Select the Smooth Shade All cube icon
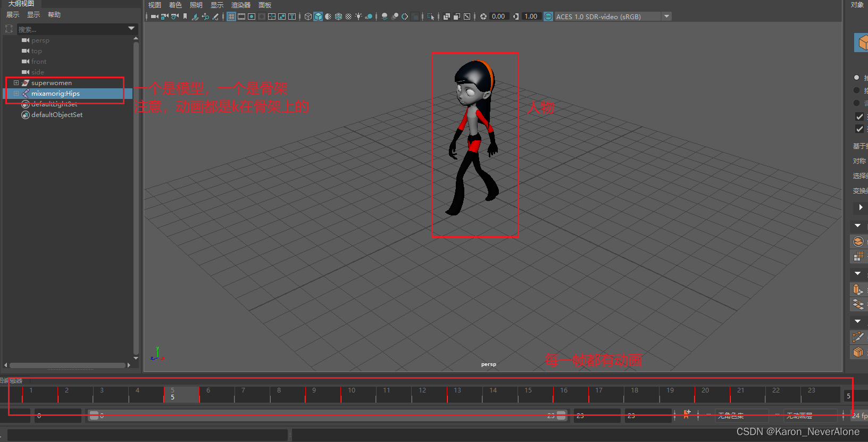 318,16
